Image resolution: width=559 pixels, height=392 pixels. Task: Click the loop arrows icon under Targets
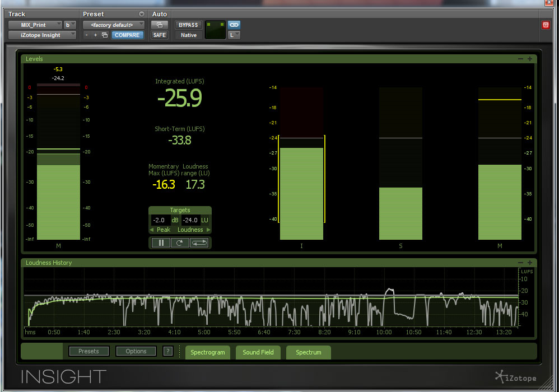[x=199, y=242]
